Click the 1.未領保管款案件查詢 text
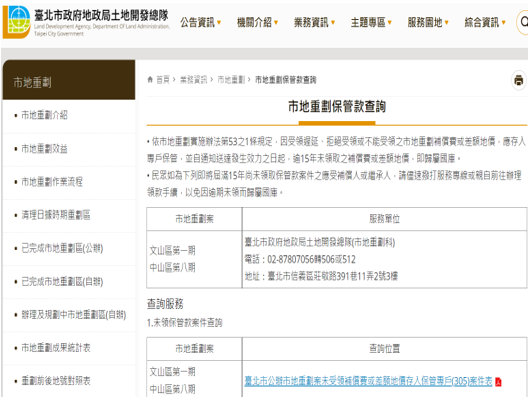 click(x=185, y=323)
